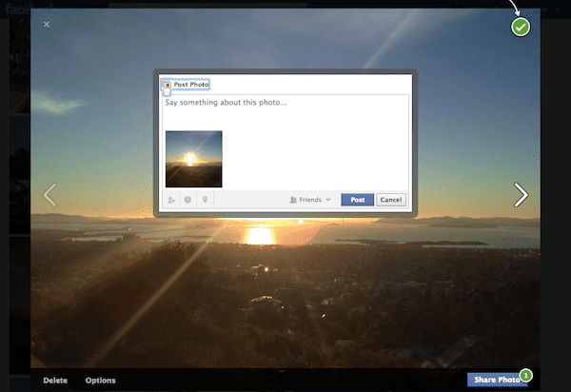Click the tag people icon in the post dialog
571x392 pixels.
pos(171,200)
